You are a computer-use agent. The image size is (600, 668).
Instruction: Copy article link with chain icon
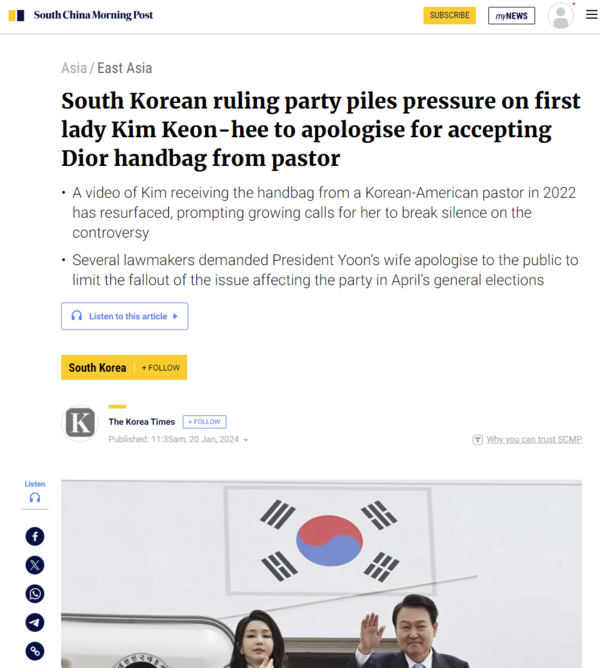[x=35, y=651]
